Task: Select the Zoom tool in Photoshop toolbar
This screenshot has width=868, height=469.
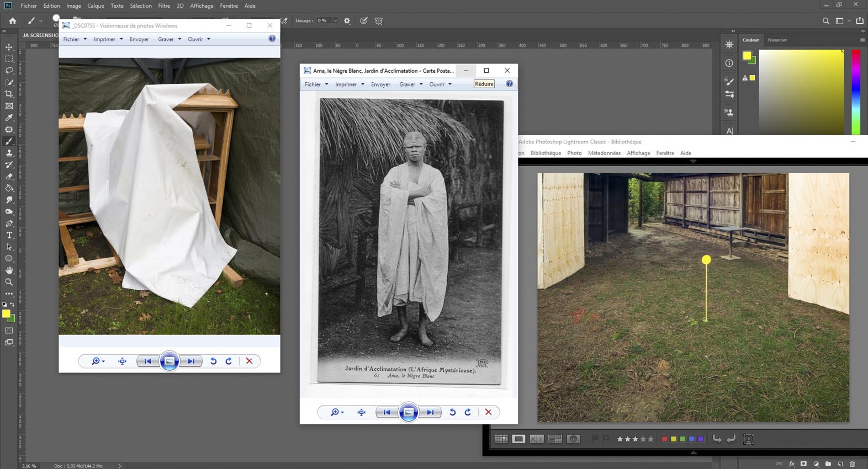Action: click(x=9, y=282)
